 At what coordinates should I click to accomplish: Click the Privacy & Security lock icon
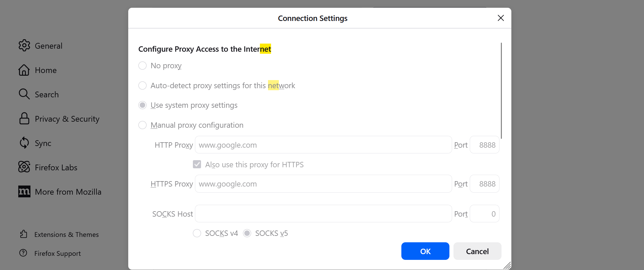click(24, 119)
